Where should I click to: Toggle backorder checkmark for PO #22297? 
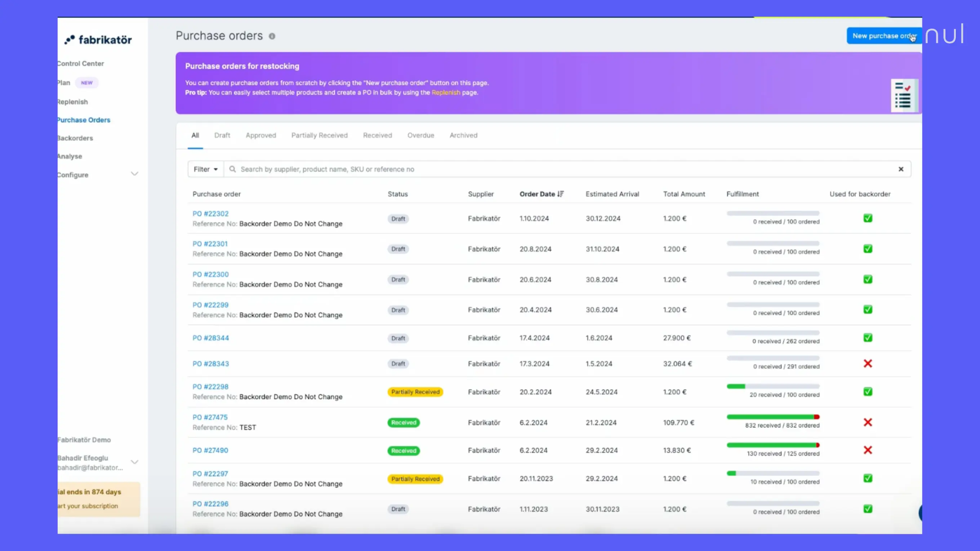pos(868,478)
